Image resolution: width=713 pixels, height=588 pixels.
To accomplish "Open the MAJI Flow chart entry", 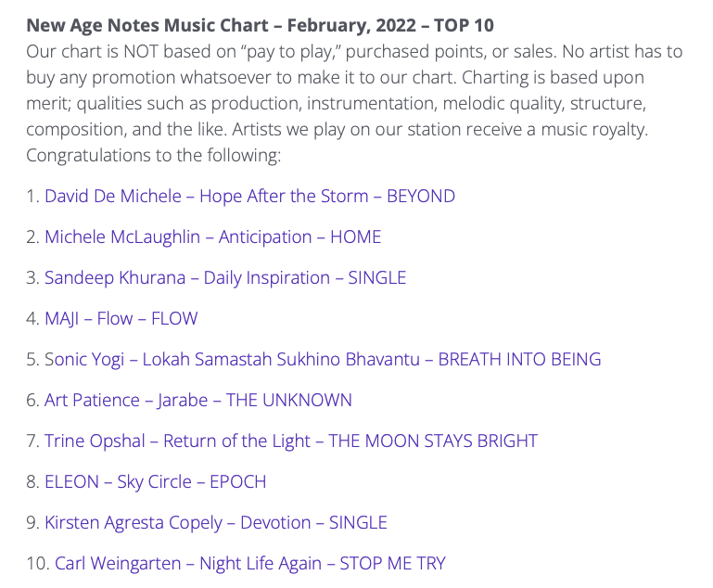I will point(121,318).
